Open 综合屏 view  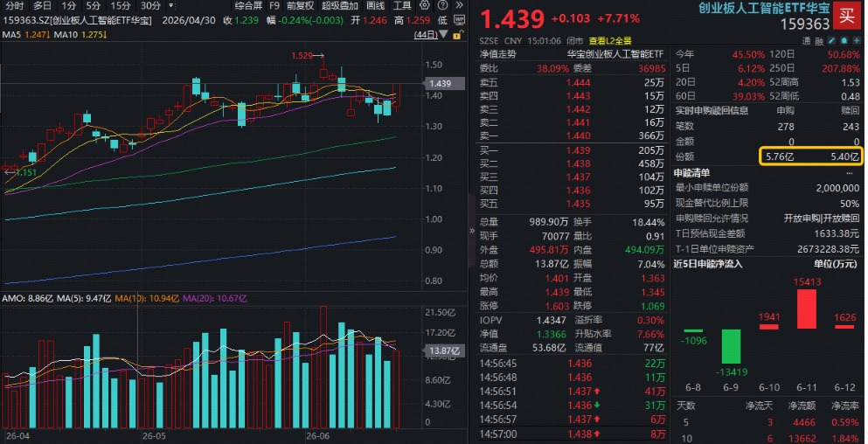click(x=248, y=5)
